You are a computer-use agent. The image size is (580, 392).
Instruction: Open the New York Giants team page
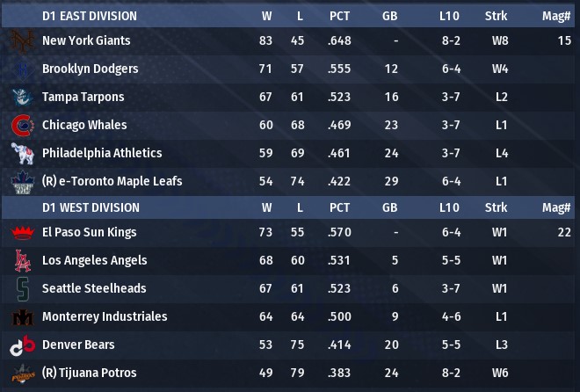86,40
